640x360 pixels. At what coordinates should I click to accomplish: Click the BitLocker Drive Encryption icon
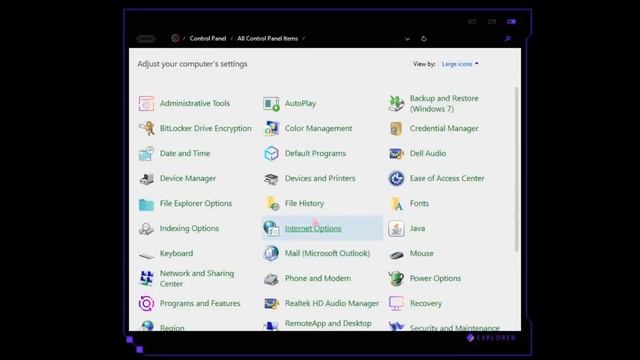tap(146, 129)
